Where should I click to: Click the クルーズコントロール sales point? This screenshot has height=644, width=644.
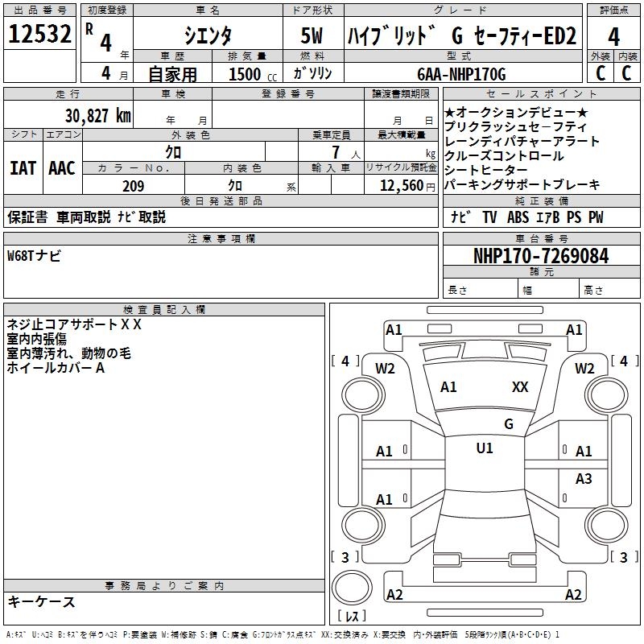(504, 155)
